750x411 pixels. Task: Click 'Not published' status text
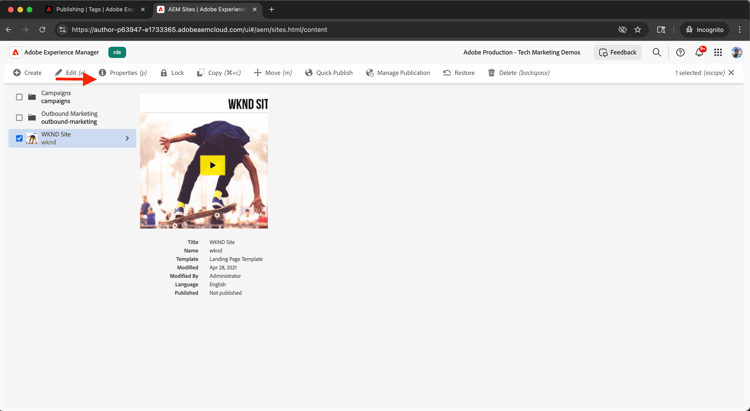coord(225,293)
